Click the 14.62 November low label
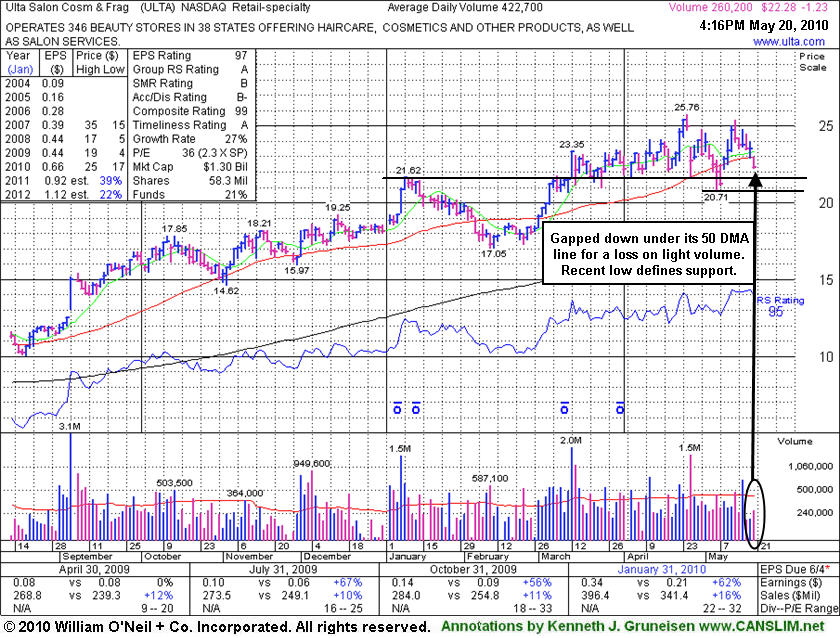 click(226, 291)
